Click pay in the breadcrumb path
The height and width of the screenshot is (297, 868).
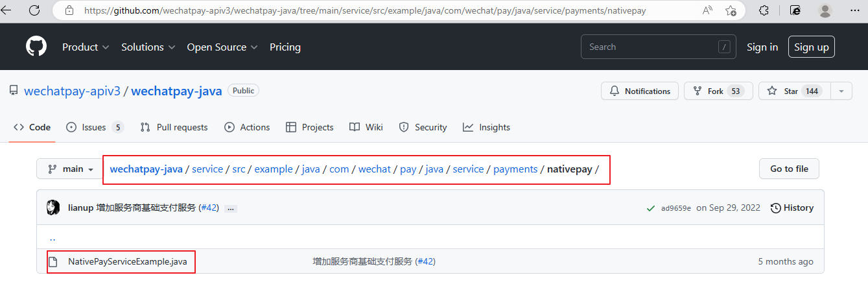[x=408, y=169]
